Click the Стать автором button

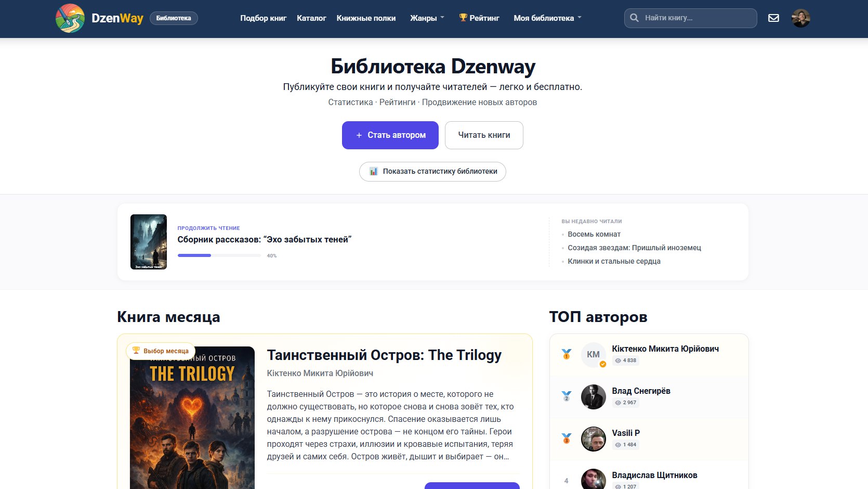[390, 135]
